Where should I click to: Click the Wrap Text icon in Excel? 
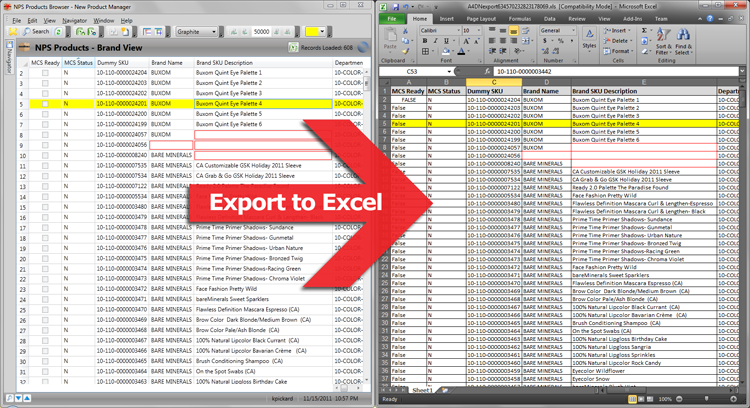(x=525, y=31)
